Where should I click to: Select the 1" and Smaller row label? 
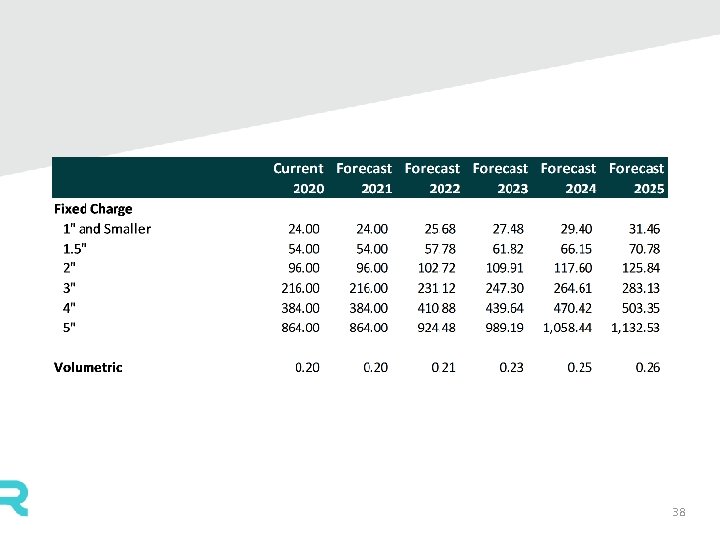[x=107, y=229]
